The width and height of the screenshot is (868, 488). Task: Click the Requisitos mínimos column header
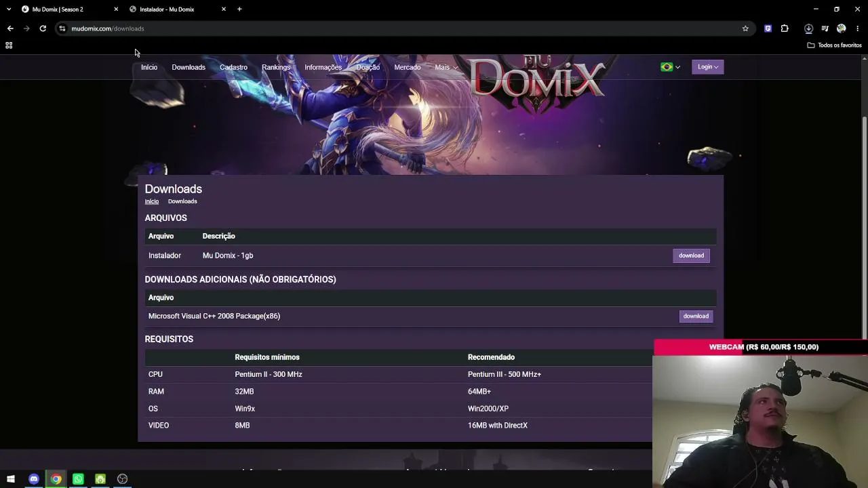[267, 357]
